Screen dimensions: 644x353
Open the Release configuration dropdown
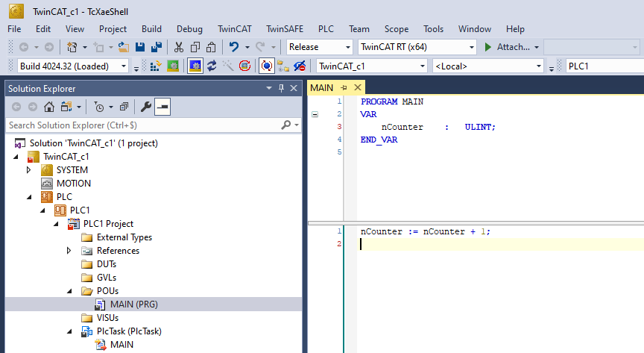click(319, 47)
